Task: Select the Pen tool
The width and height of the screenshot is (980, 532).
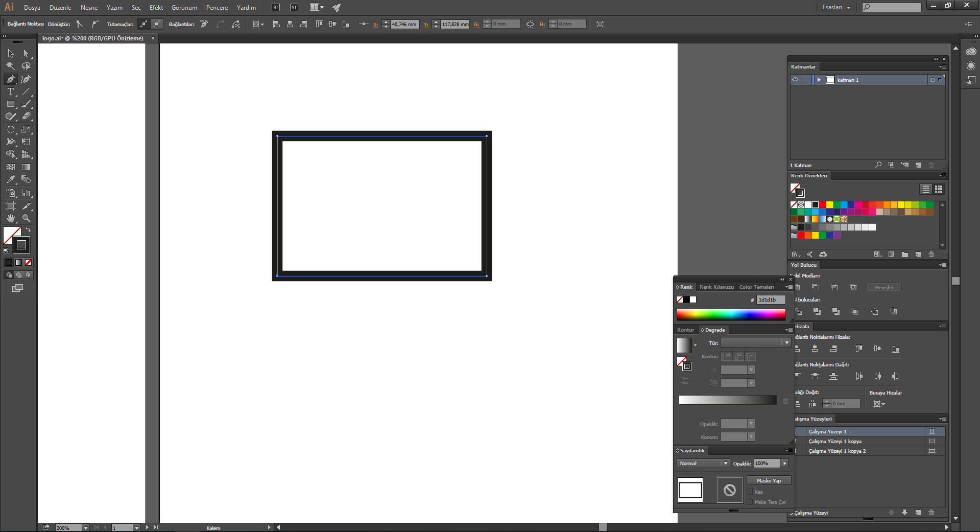Action: coord(11,79)
